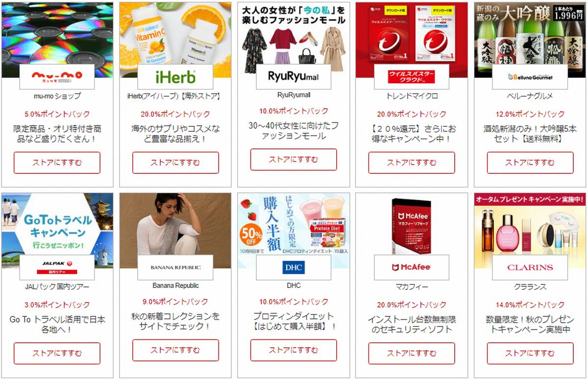Viewport: 588px width, 380px height.
Task: Click ストアにすすむ under mu-mo ショップ
Action: [x=57, y=163]
